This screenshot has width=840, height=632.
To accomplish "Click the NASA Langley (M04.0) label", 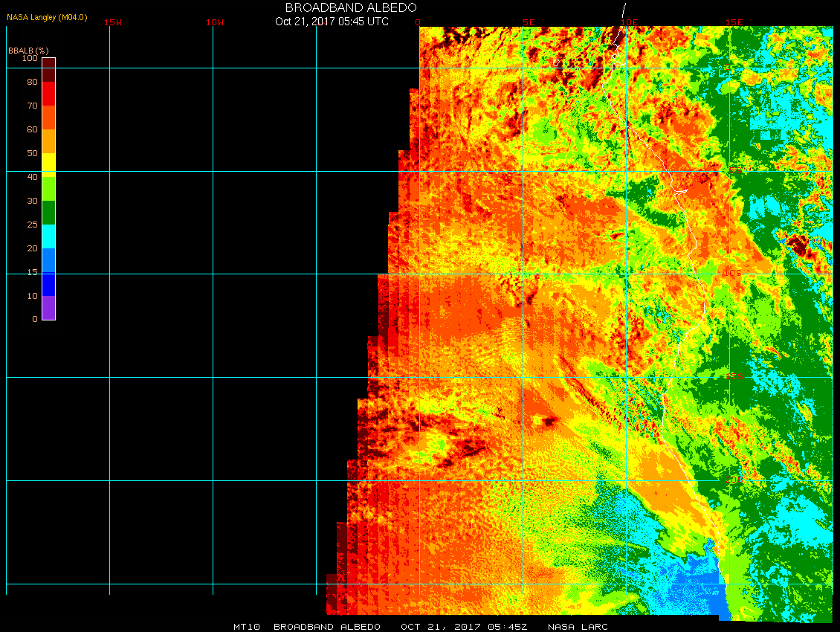I will [x=47, y=17].
